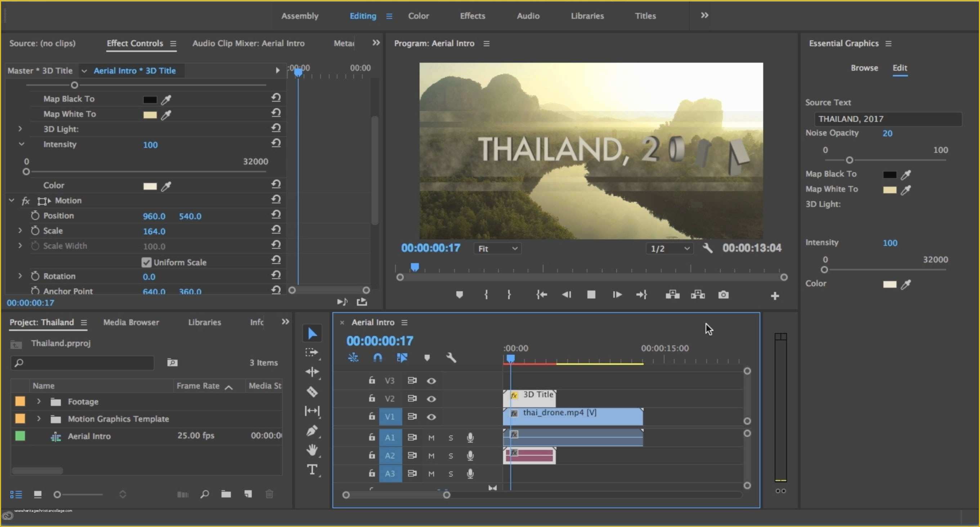Click the Edit tab in Essential Graphics
Image resolution: width=980 pixels, height=527 pixels.
coord(900,67)
